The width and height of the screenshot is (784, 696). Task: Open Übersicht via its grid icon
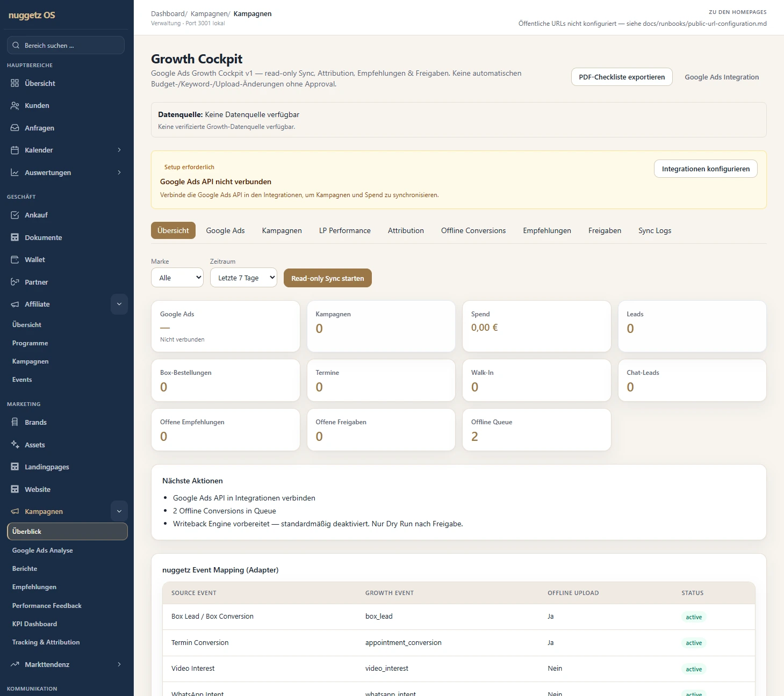coord(15,83)
